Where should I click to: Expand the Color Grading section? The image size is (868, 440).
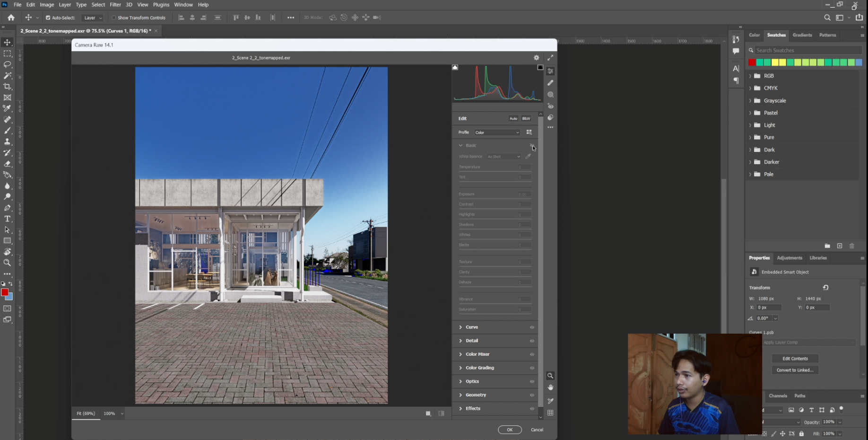click(x=479, y=368)
